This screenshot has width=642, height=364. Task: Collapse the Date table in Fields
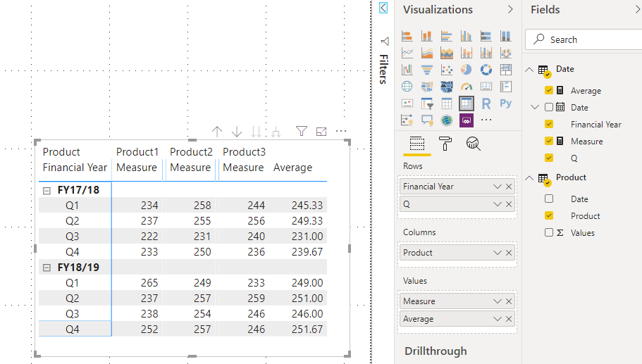[x=529, y=70]
